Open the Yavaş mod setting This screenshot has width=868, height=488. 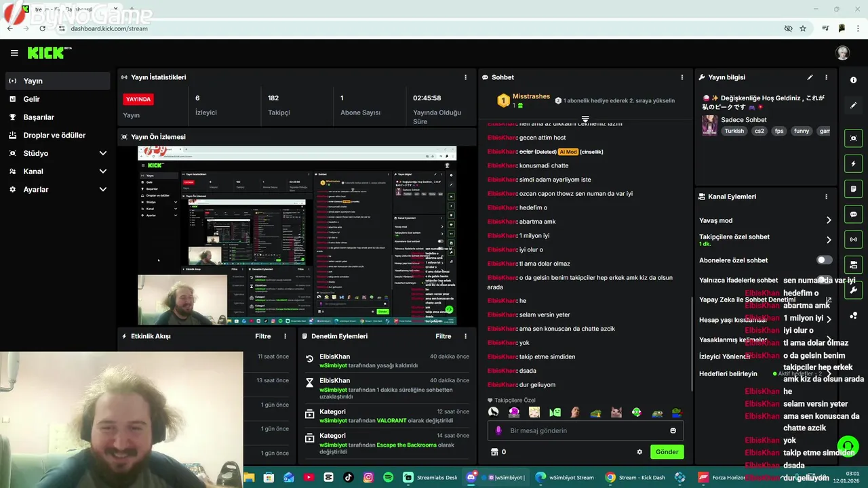pyautogui.click(x=766, y=220)
